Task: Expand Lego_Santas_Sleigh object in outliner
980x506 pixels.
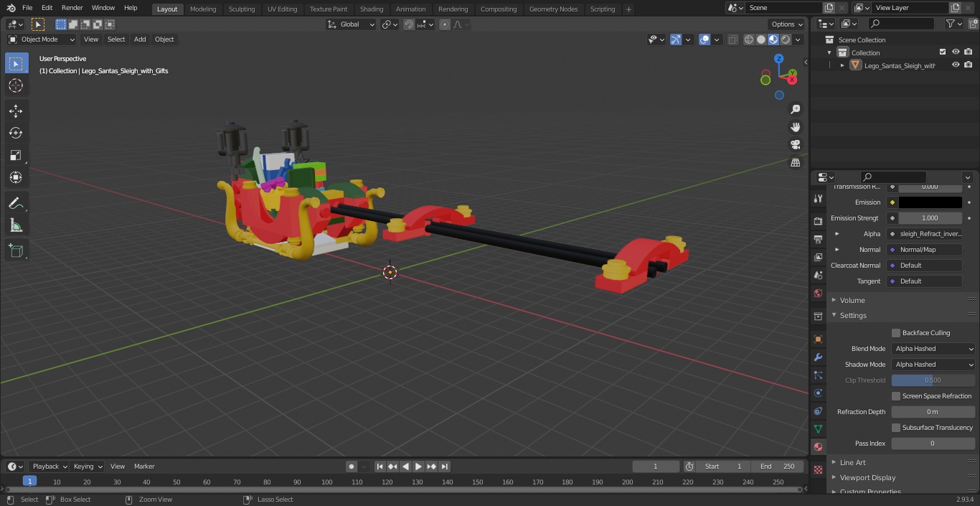Action: [x=842, y=65]
